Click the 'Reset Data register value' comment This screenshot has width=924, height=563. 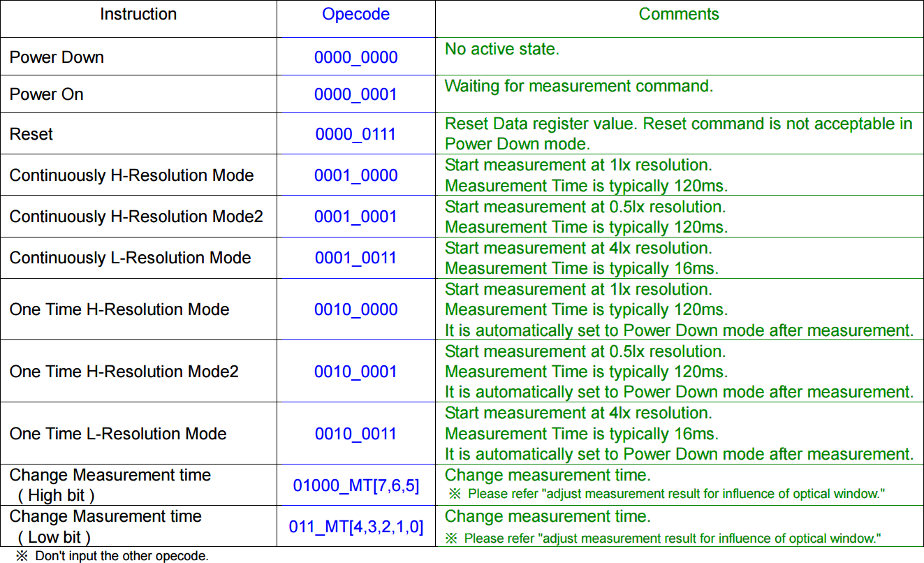coord(679,133)
